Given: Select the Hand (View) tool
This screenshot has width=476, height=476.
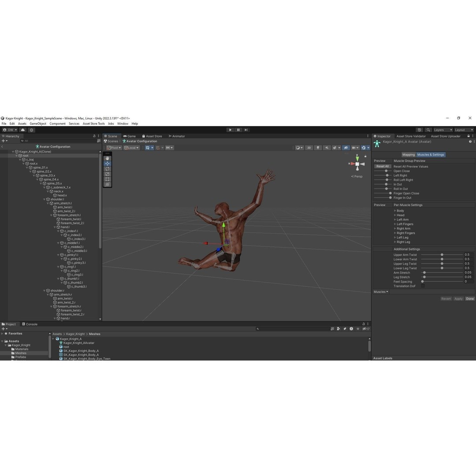Looking at the screenshot, I should [108, 159].
